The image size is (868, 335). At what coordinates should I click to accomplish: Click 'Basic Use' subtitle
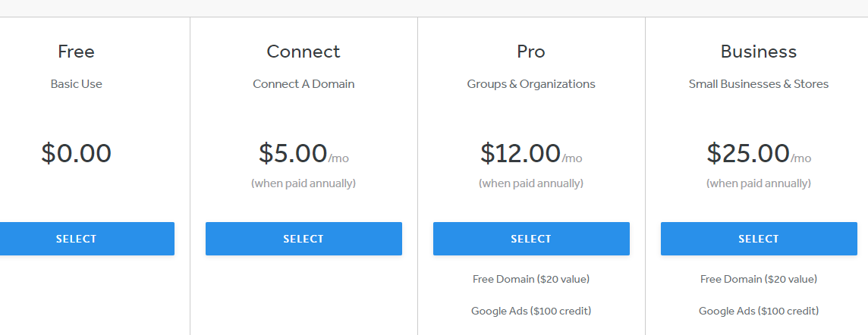77,84
